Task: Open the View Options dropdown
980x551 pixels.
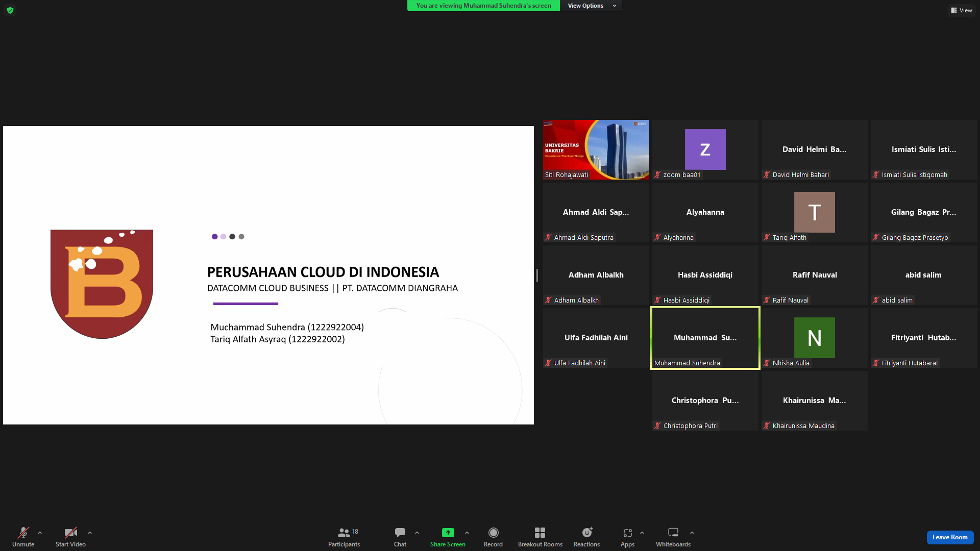Action: 592,6
